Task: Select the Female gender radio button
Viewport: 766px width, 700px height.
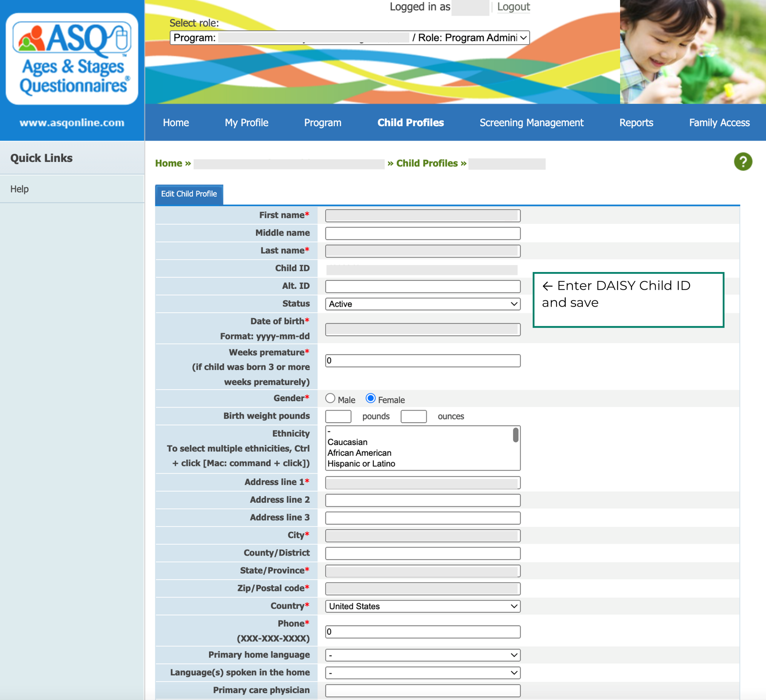Action: 371,398
